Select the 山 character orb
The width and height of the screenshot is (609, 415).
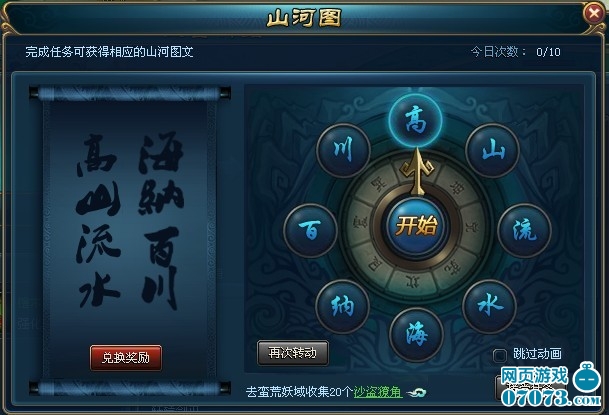492,151
